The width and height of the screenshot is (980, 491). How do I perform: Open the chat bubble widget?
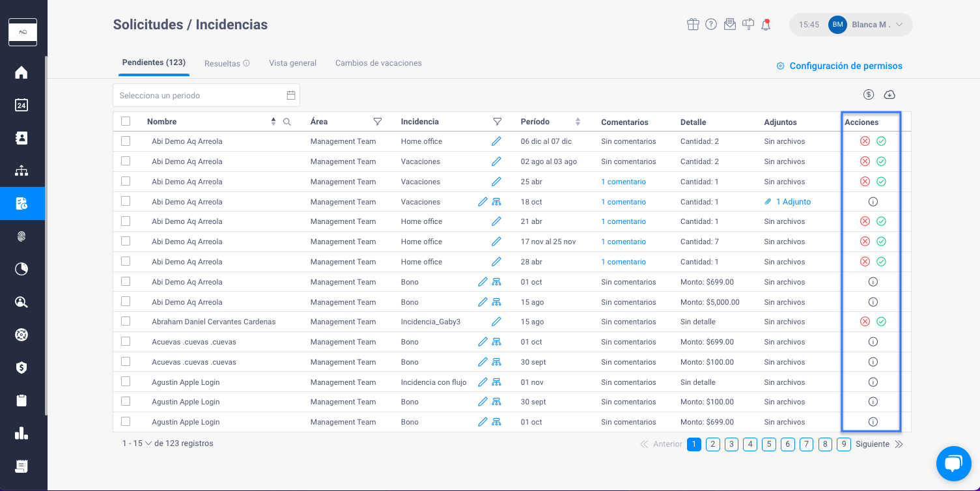click(x=953, y=464)
